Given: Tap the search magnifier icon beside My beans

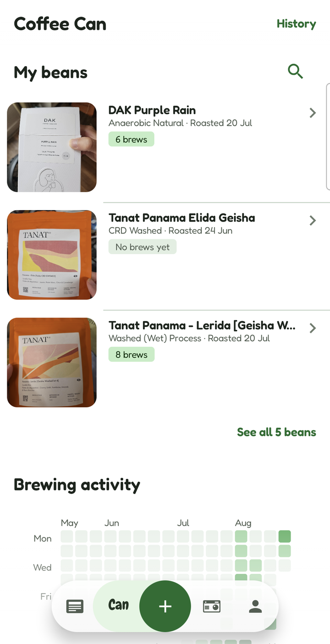Looking at the screenshot, I should click(x=295, y=71).
